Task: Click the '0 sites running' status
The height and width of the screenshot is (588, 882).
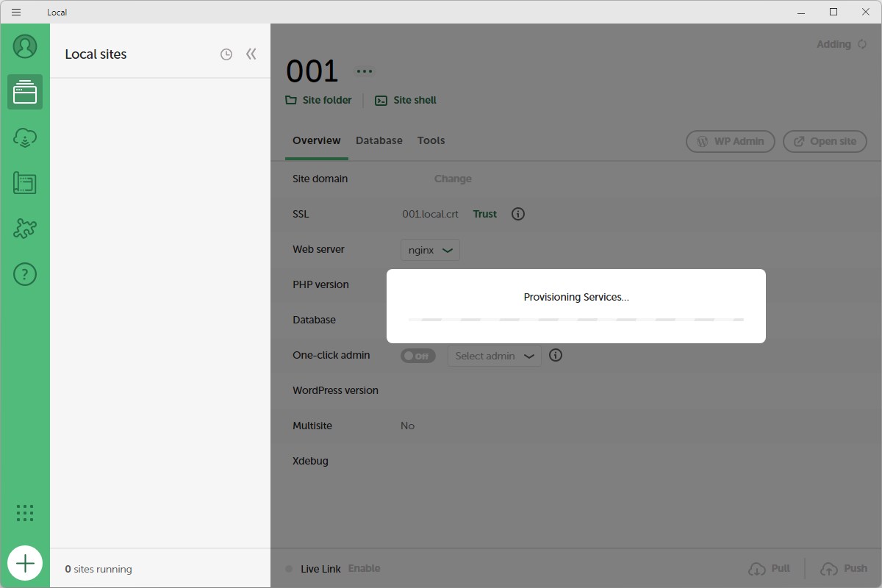Action: [x=98, y=569]
